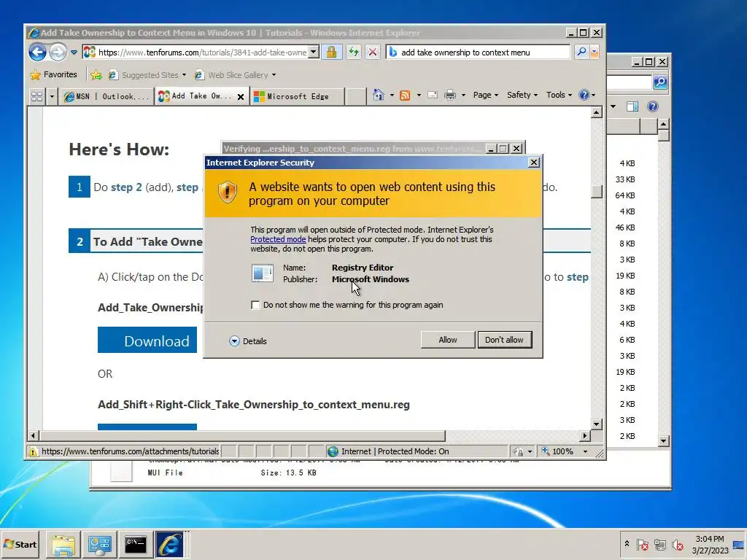Click the Explorer preview pane icon

point(632,106)
